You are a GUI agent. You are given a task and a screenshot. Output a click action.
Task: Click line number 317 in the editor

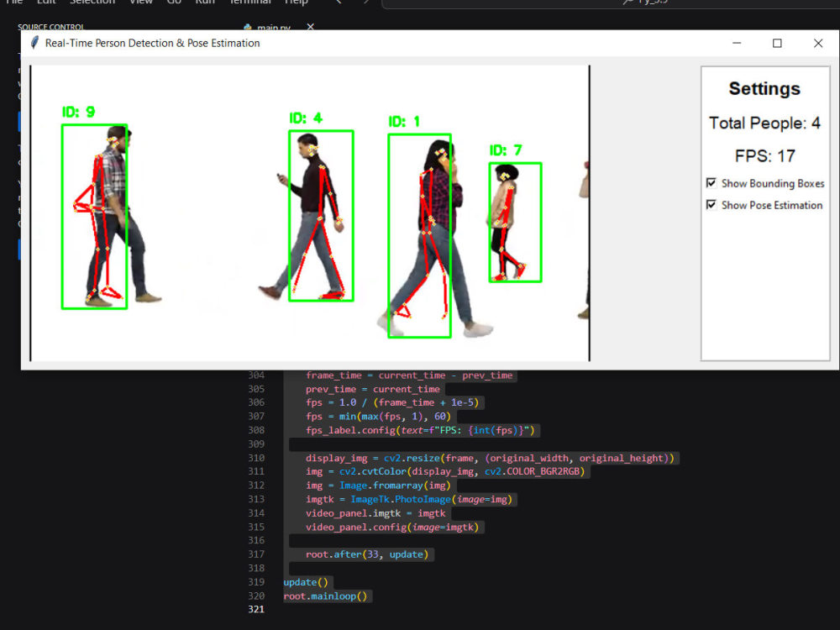(256, 554)
